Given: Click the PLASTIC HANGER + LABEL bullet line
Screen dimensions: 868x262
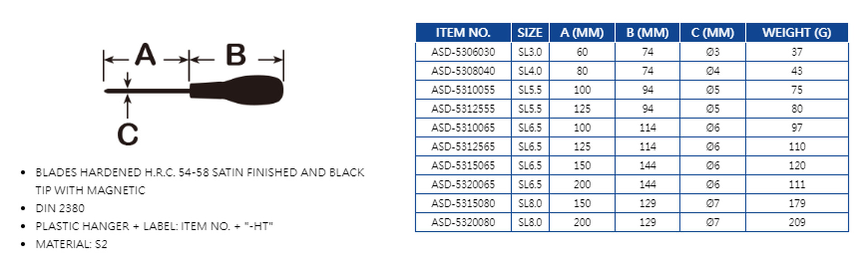Looking at the screenshot, I should click(x=154, y=226).
